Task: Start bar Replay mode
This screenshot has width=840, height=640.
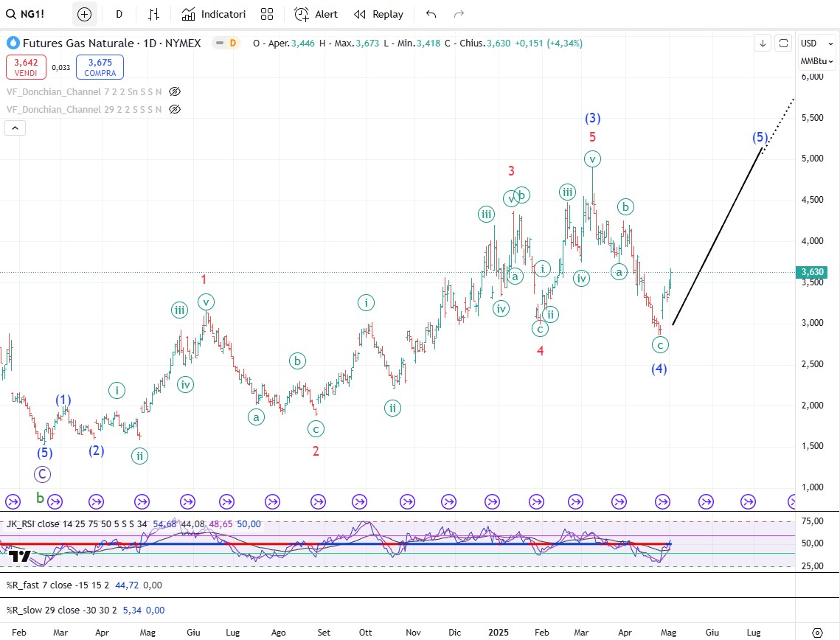Action: point(378,14)
